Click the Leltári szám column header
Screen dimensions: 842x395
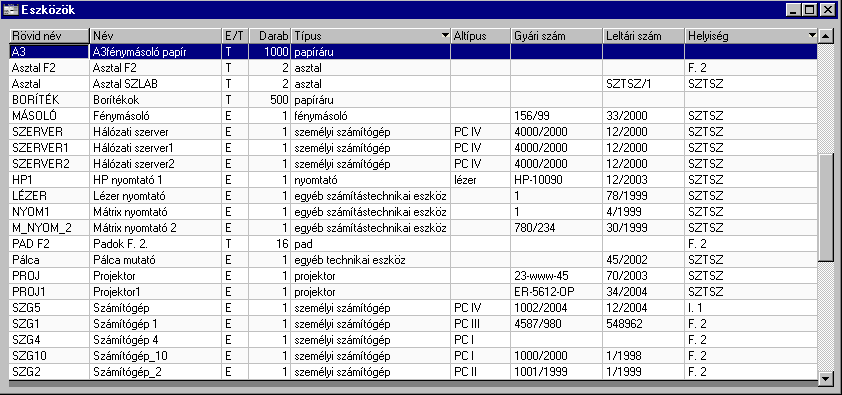[643, 36]
